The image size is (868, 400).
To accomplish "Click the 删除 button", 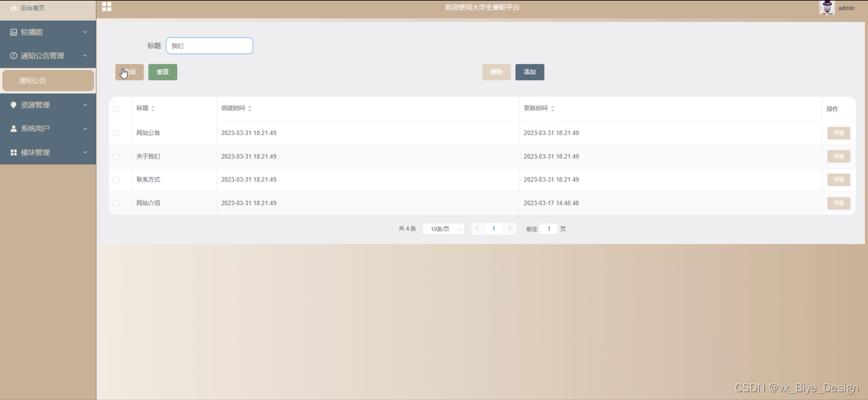I will point(497,72).
